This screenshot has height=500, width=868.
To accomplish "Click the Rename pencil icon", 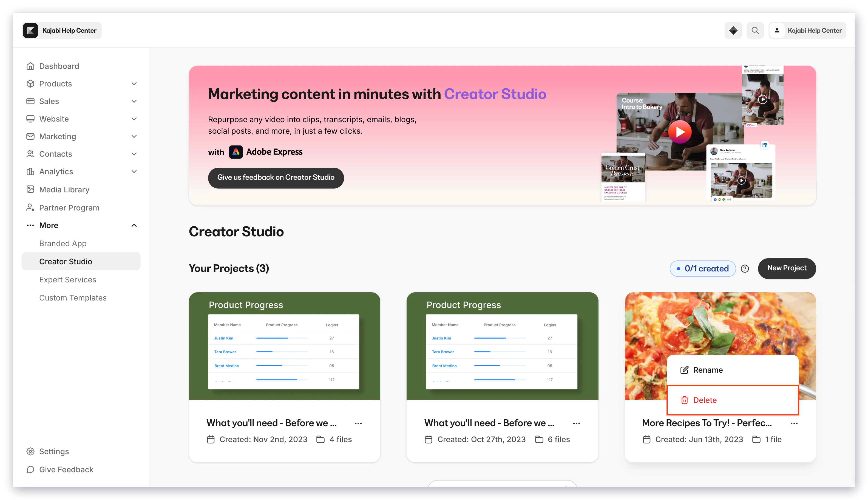I will (684, 370).
